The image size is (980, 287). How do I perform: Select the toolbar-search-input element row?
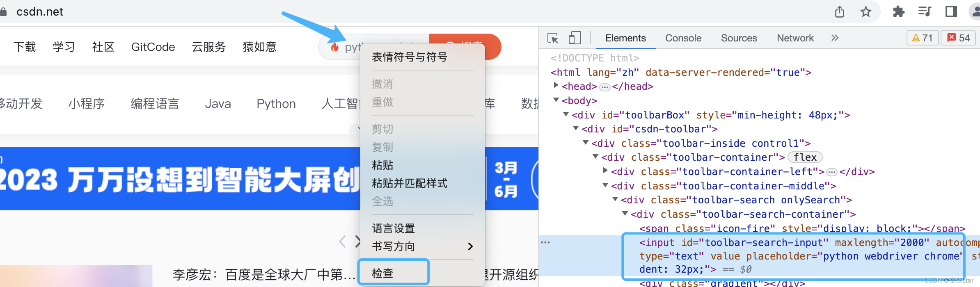pos(759,256)
